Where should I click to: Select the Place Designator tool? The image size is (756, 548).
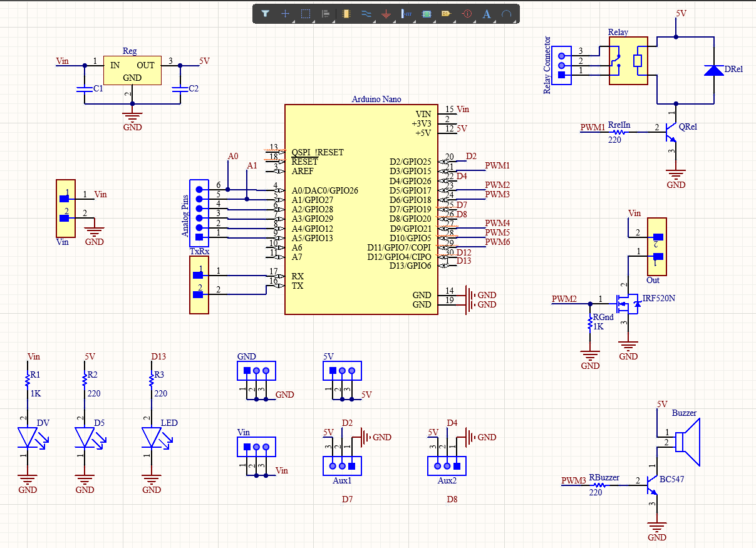445,13
